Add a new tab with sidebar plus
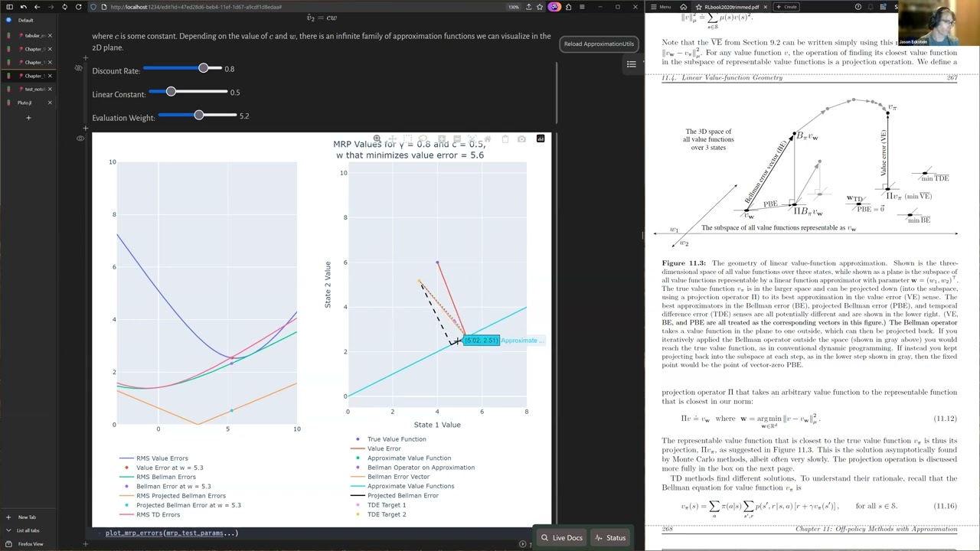Viewport: 980px width, 551px height. pyautogui.click(x=28, y=118)
